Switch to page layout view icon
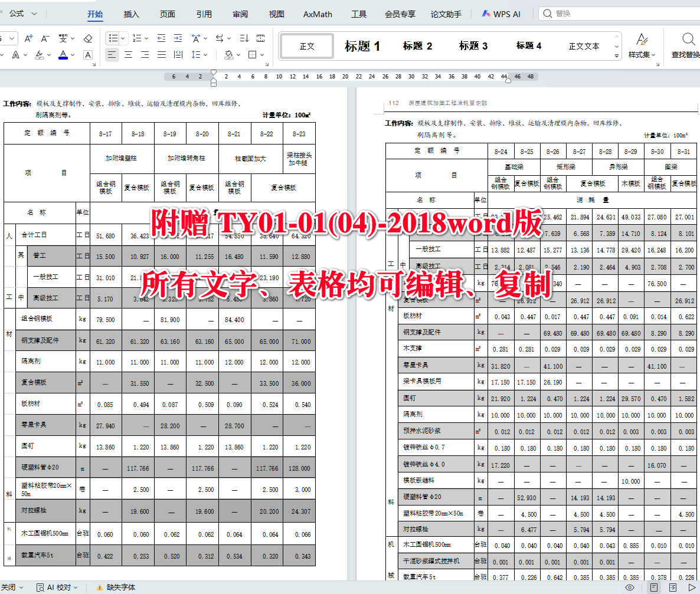The image size is (700, 594). (653, 588)
